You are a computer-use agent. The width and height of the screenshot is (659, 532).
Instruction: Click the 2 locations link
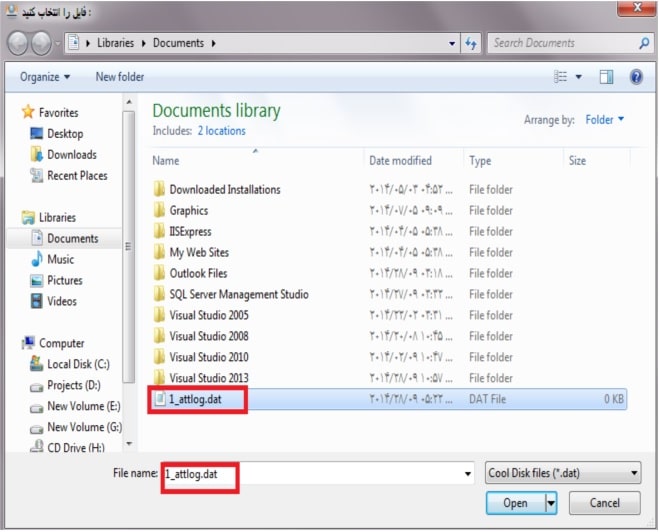[221, 131]
